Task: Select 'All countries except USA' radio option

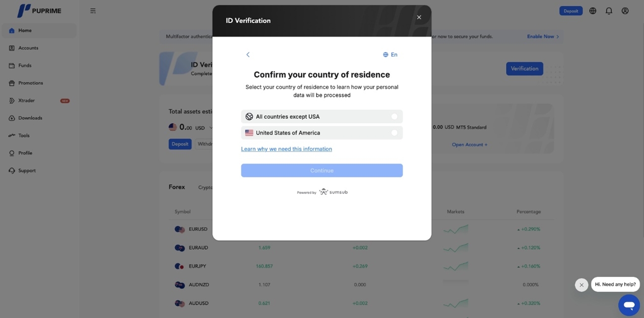Action: pos(394,117)
